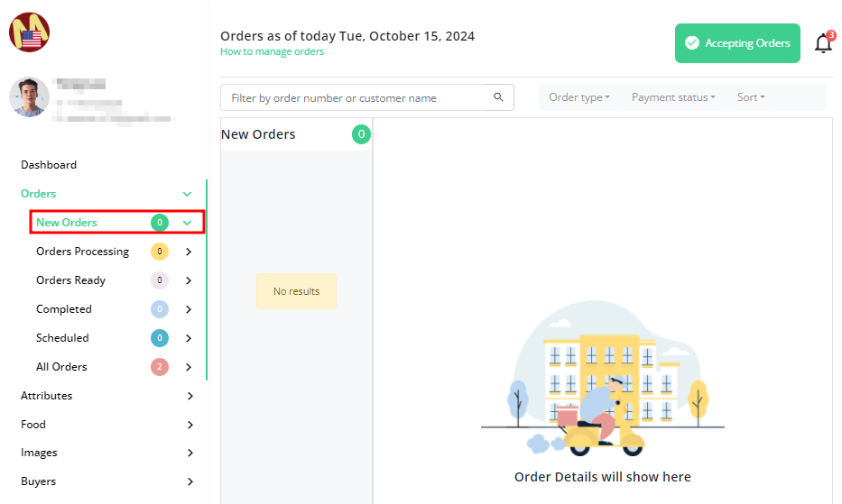842x504 pixels.
Task: Click the user profile avatar
Action: pyautogui.click(x=29, y=97)
